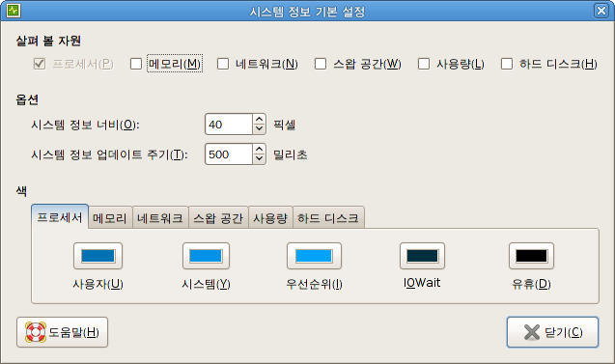This screenshot has width=615, height=364.
Task: Click the 밀리초 unit label
Action: (291, 154)
